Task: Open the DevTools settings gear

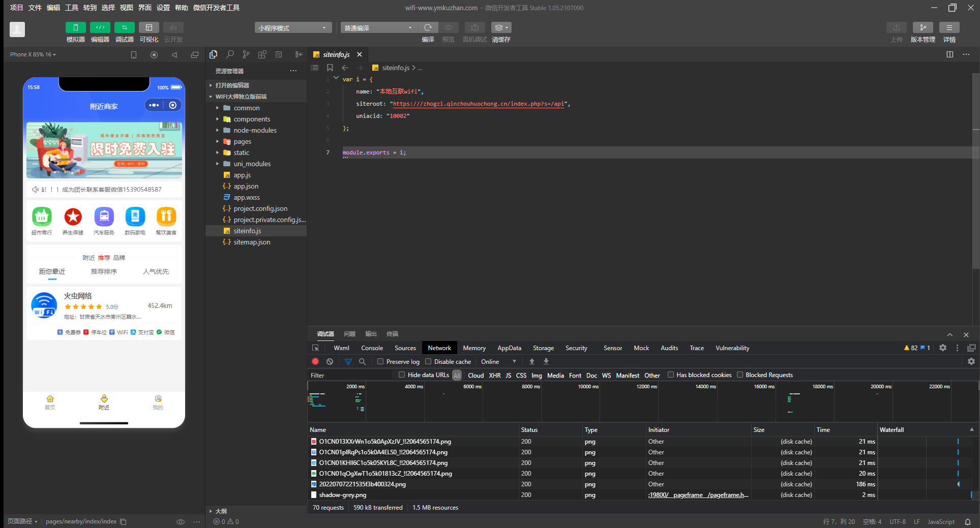Action: click(942, 348)
